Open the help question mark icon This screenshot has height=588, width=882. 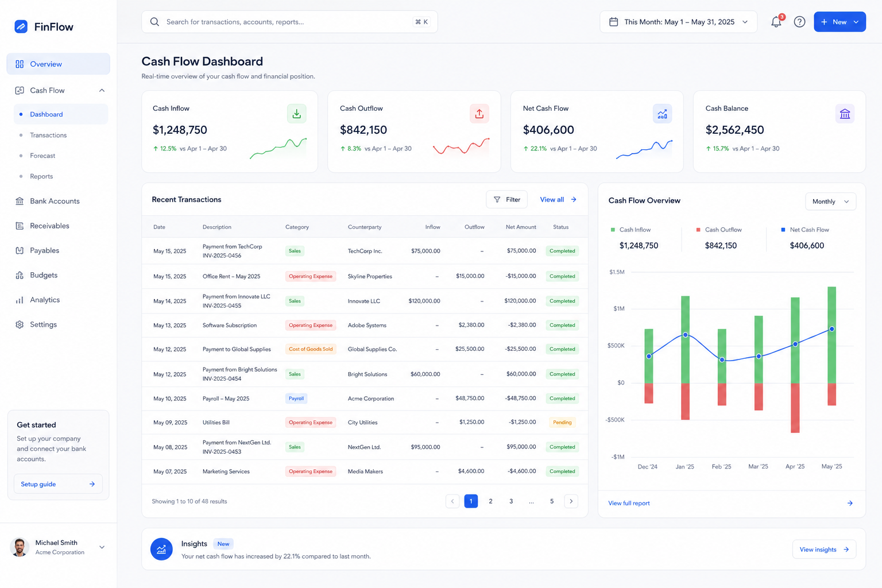click(x=799, y=22)
